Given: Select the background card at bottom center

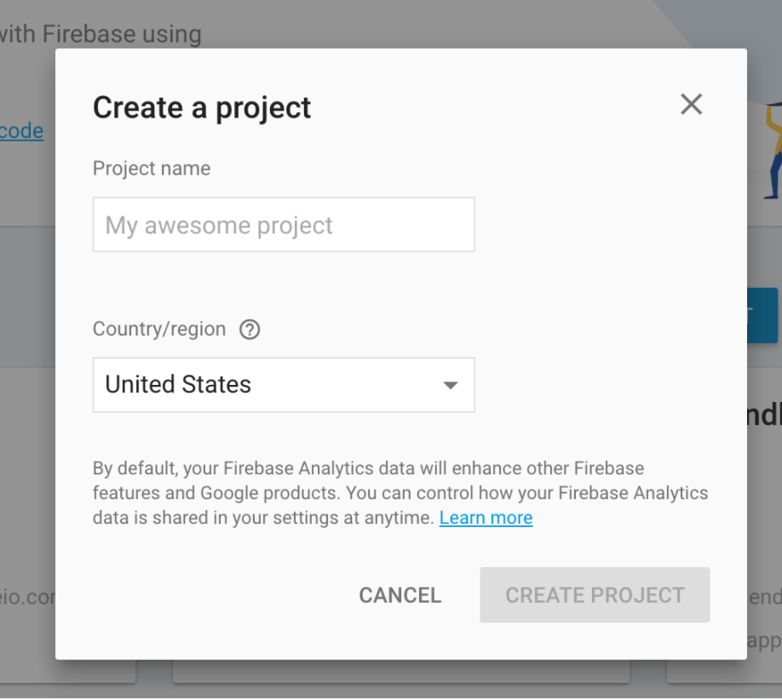Looking at the screenshot, I should coord(400,672).
